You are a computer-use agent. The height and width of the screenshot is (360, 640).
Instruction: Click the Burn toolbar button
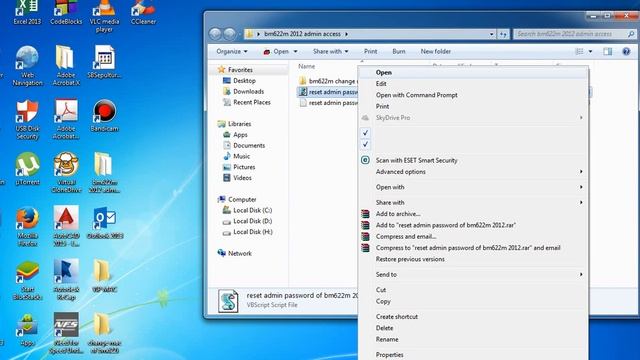pyautogui.click(x=399, y=51)
